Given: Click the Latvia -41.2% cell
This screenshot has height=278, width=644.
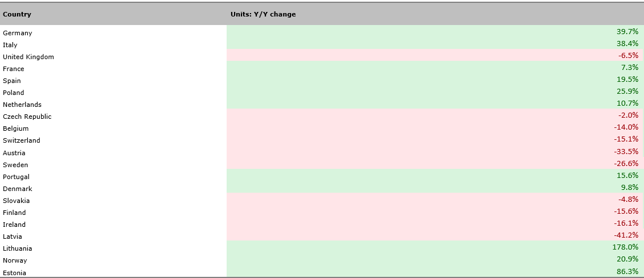Looking at the screenshot, I should [626, 235].
